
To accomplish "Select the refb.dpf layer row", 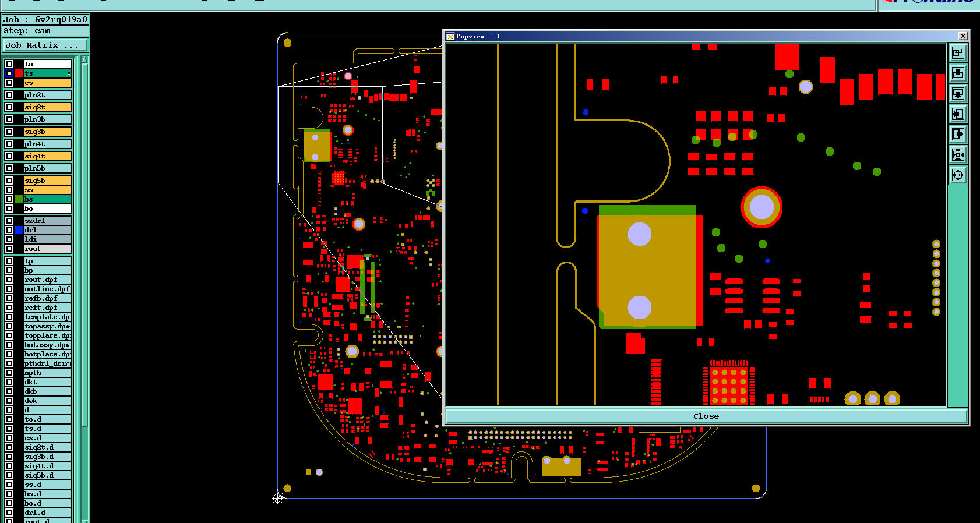I will 47,298.
